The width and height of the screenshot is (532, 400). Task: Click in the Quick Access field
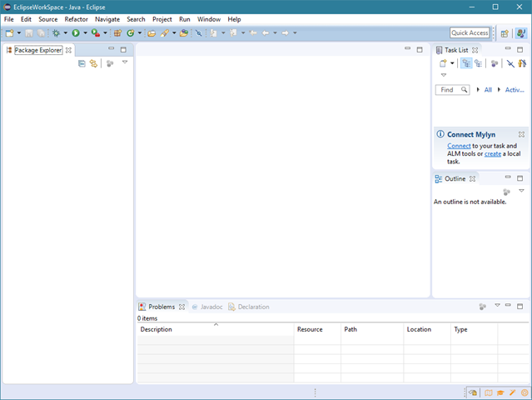coord(470,33)
